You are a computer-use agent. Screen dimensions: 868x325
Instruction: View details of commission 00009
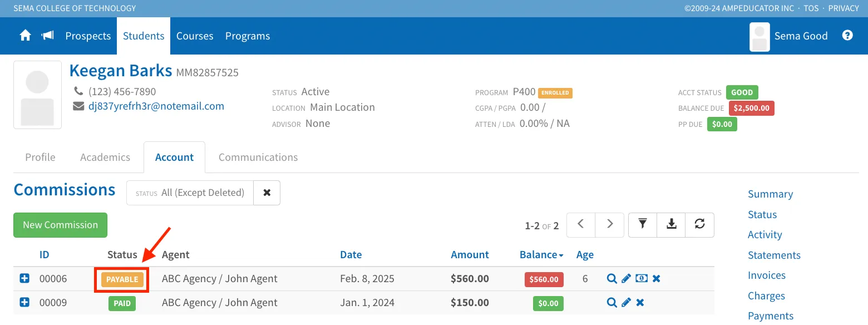click(612, 303)
